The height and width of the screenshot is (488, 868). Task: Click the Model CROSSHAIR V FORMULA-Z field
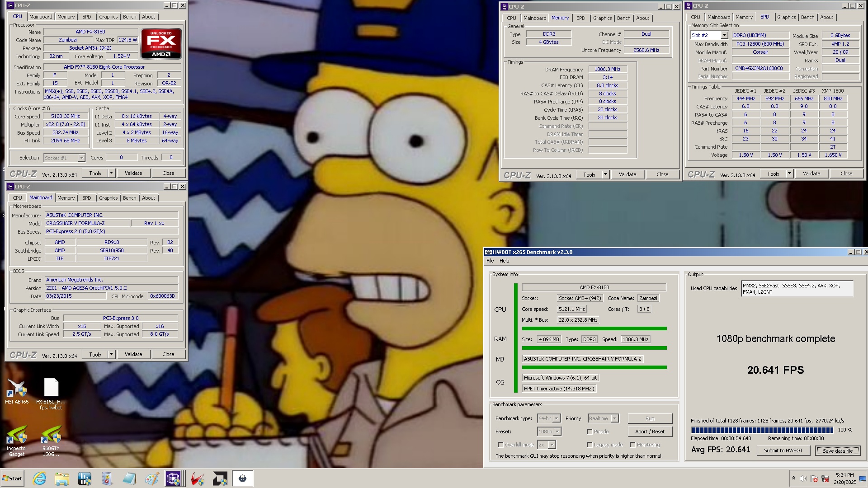click(x=87, y=223)
